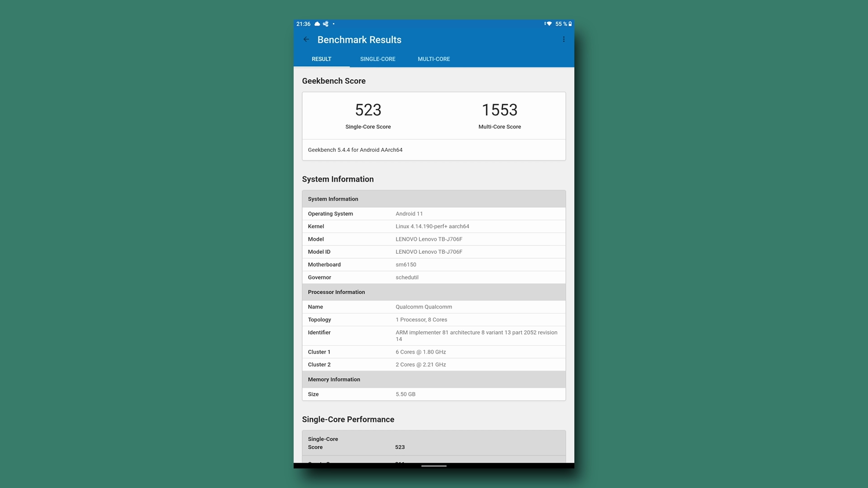
Task: Select the Multi-Core Score label
Action: point(500,127)
